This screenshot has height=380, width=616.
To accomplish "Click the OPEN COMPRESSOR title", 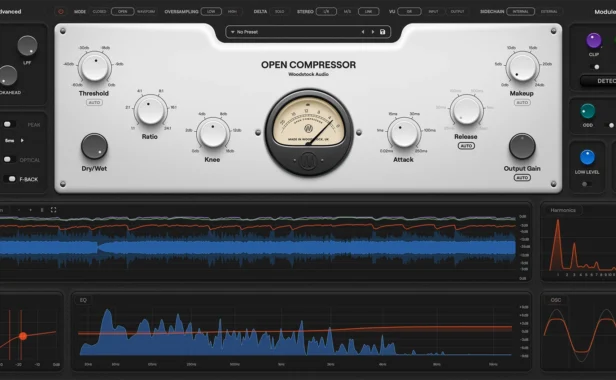I will tap(308, 65).
